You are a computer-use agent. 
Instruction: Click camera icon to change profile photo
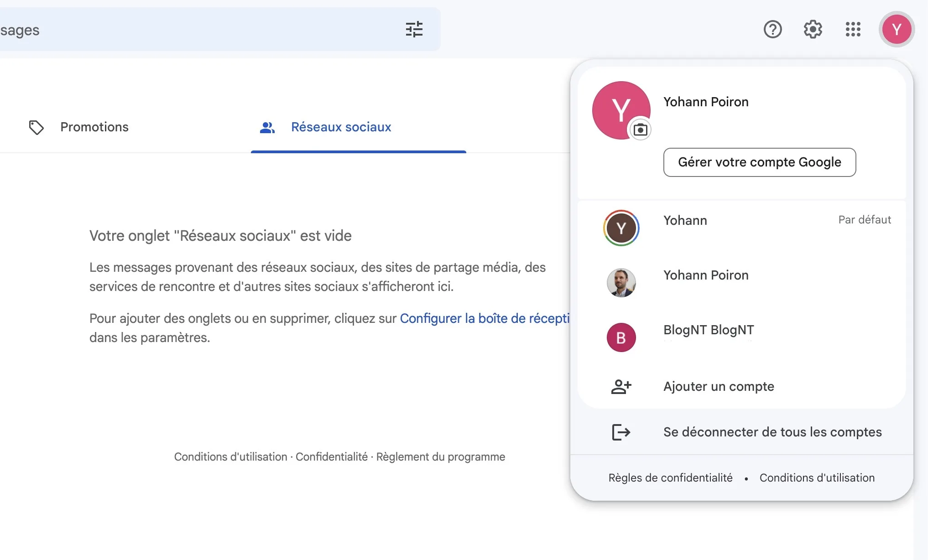(641, 130)
